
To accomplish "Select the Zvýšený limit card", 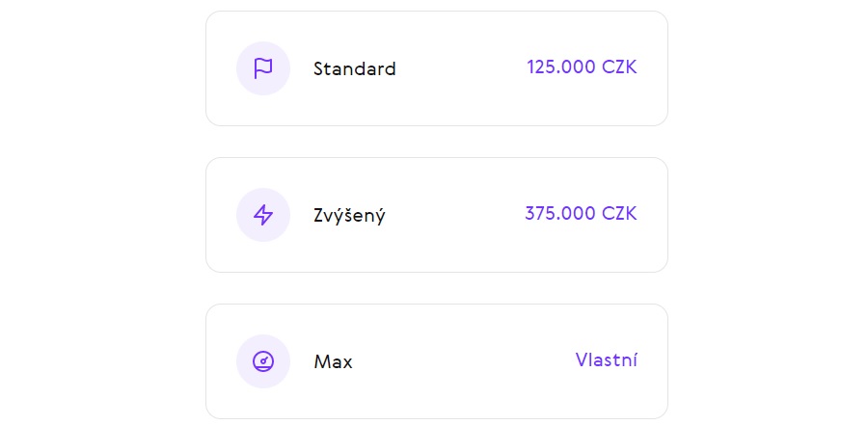I will (437, 215).
